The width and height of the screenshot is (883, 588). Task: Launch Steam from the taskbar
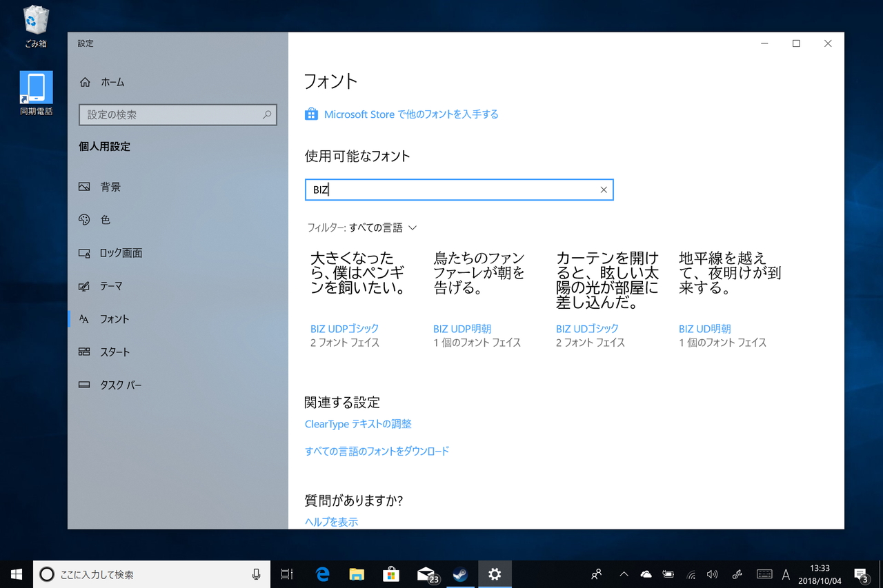click(x=460, y=574)
